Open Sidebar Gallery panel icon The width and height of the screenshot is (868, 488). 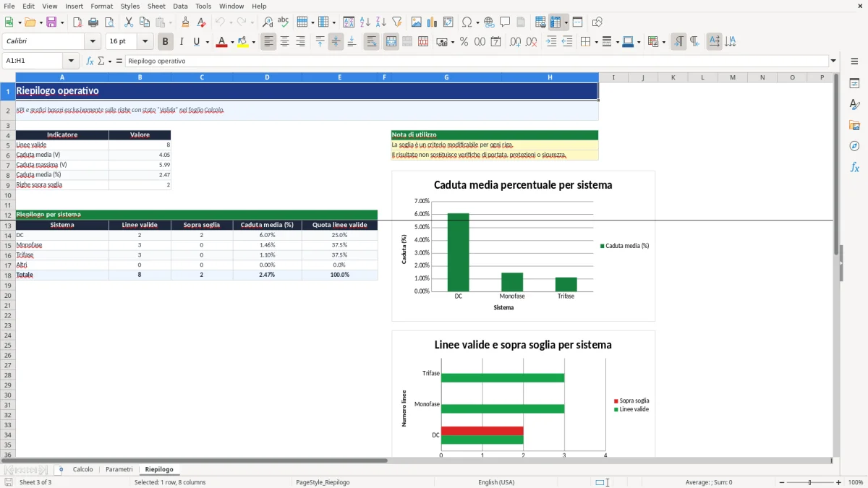pyautogui.click(x=854, y=126)
